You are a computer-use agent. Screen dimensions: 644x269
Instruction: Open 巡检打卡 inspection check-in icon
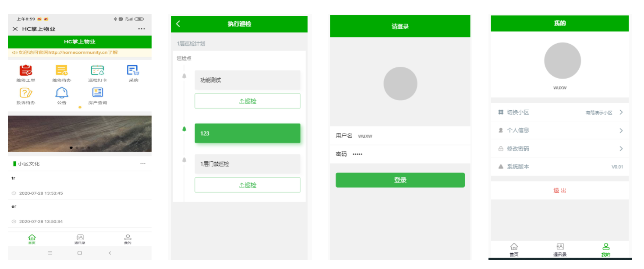click(97, 70)
